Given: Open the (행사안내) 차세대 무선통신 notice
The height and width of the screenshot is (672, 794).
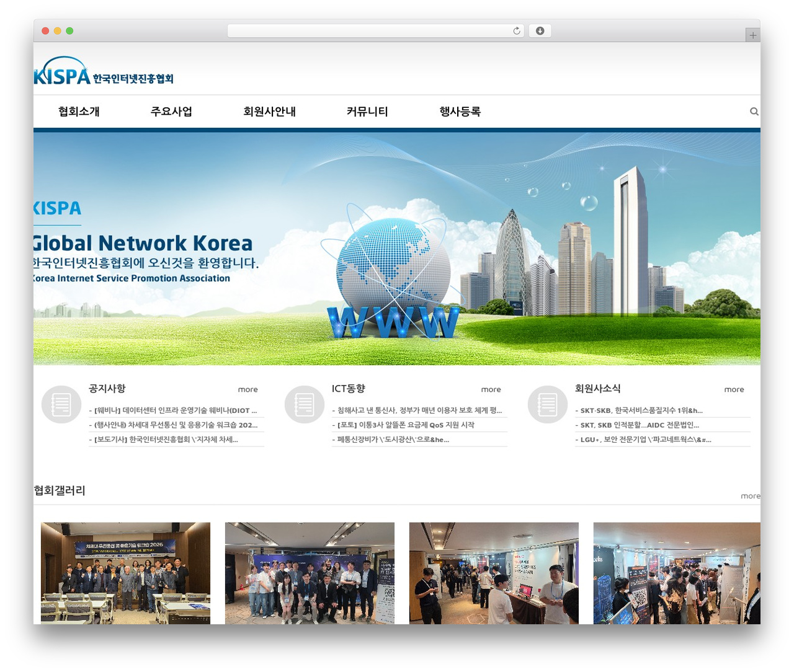Looking at the screenshot, I should click(x=174, y=425).
